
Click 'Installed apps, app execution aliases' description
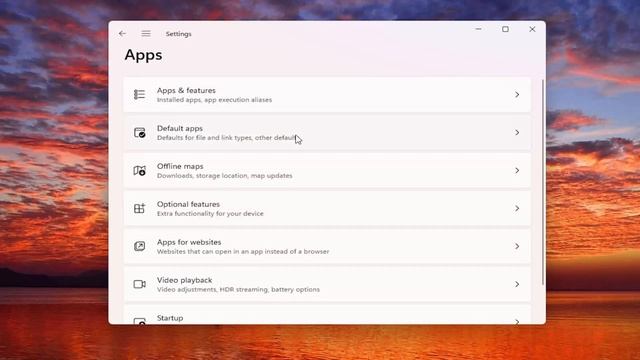214,100
